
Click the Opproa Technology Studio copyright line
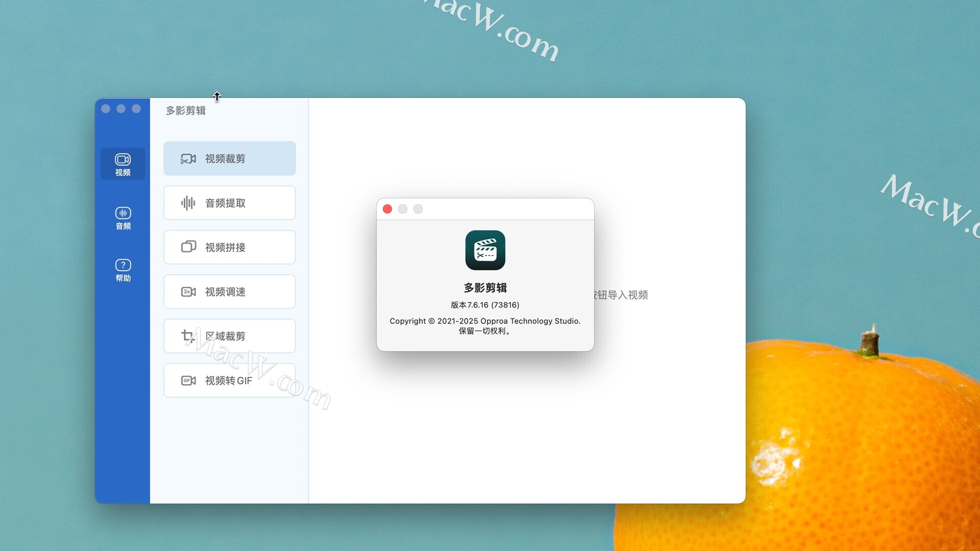click(x=485, y=321)
